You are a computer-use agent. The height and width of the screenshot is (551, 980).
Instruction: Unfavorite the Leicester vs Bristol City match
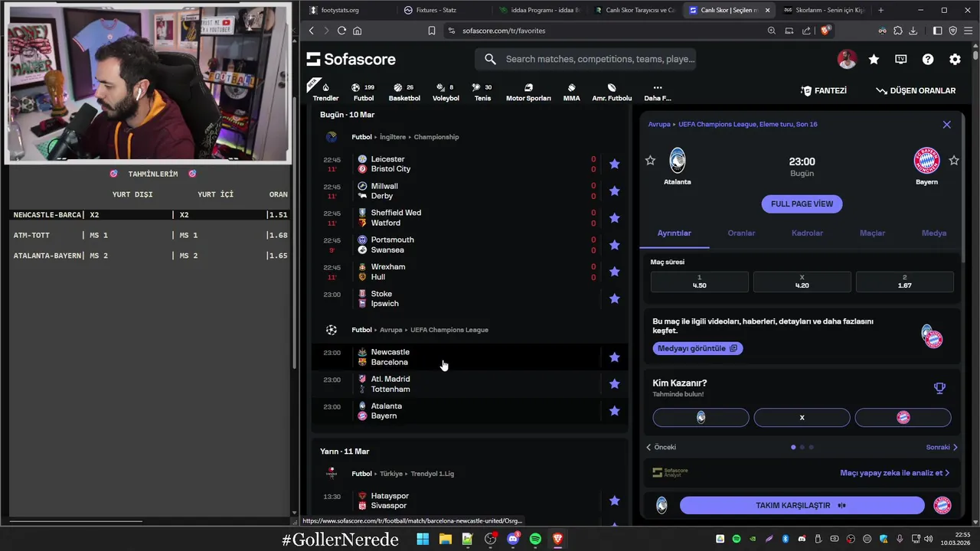(x=614, y=164)
